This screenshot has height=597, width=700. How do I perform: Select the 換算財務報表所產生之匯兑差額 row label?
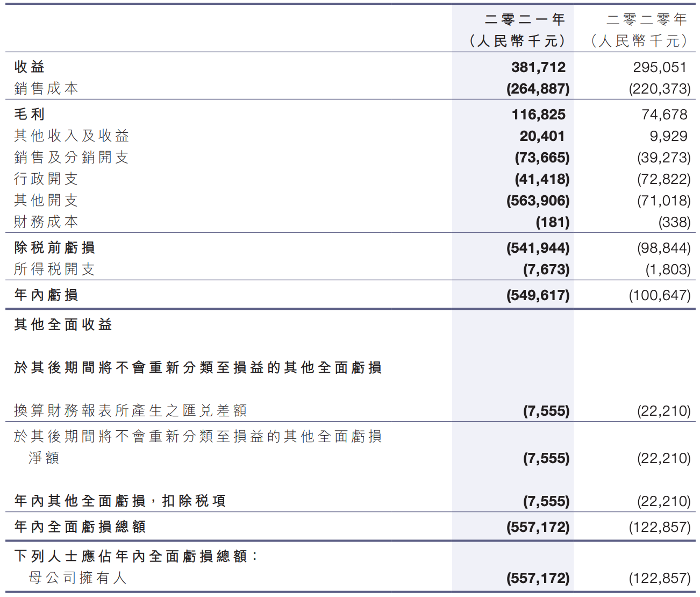coord(131,411)
